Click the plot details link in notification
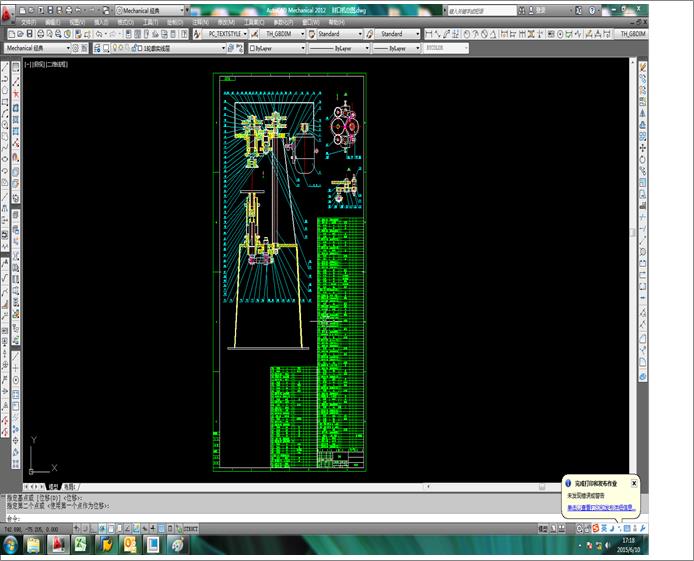Viewport: 694px width, 561px height. click(600, 508)
